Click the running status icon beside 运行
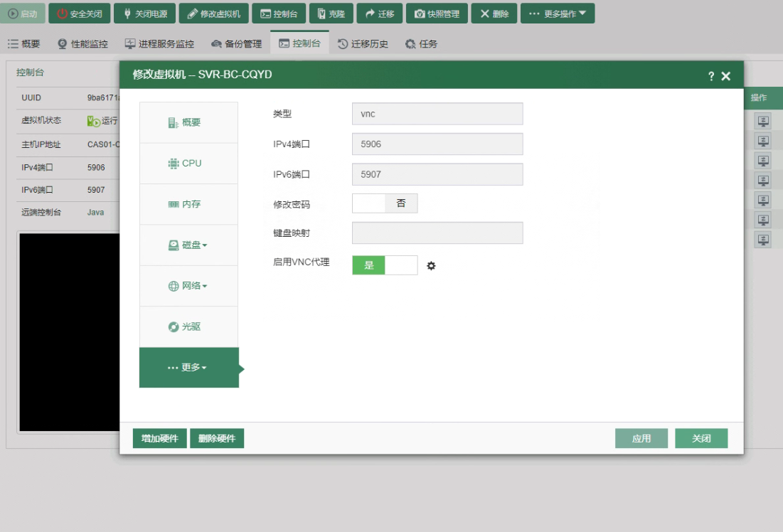The image size is (783, 532). pyautogui.click(x=93, y=121)
